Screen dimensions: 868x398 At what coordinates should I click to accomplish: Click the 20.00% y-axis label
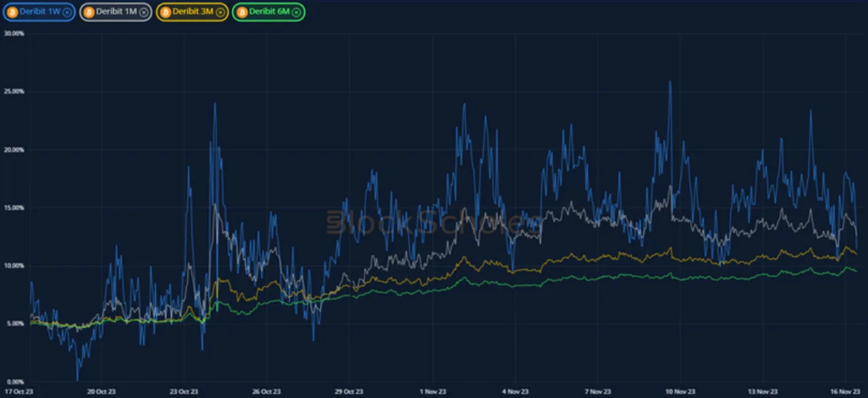(14, 149)
